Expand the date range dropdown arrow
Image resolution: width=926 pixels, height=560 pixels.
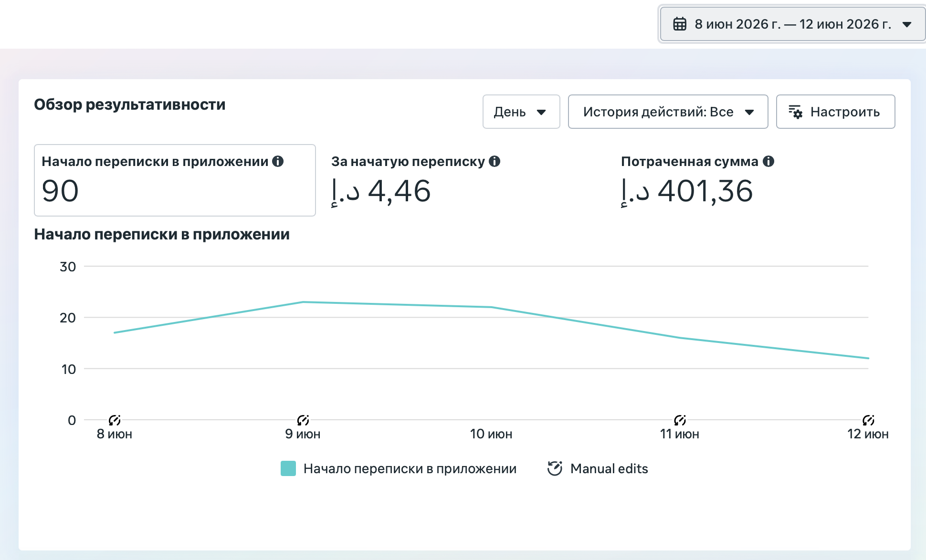[x=907, y=24]
